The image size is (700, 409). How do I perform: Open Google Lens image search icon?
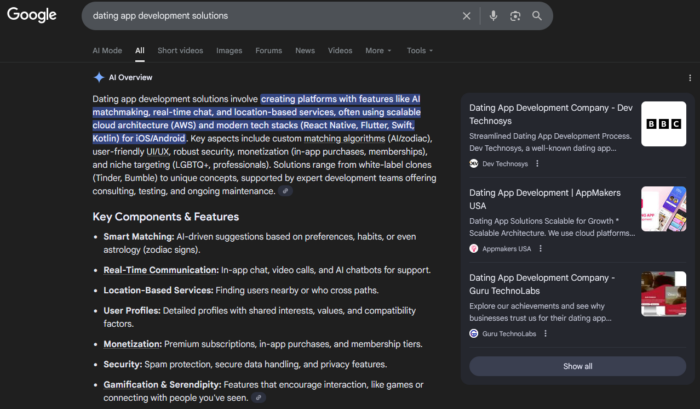pyautogui.click(x=515, y=16)
